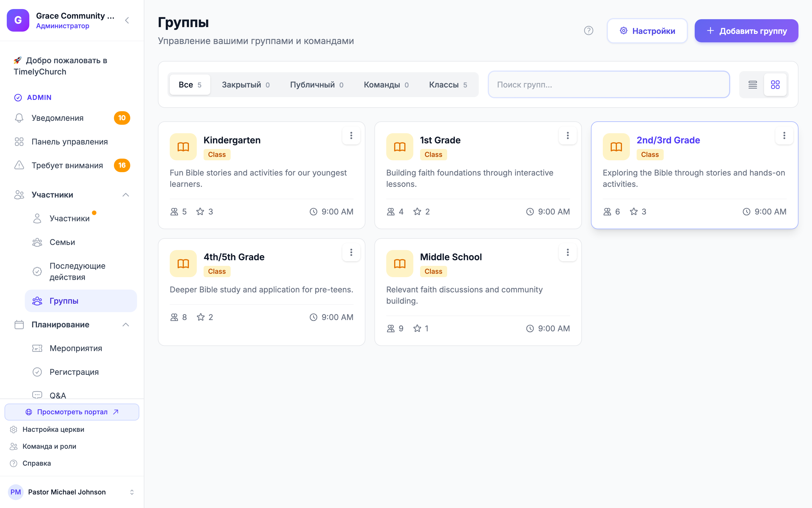The height and width of the screenshot is (508, 812).
Task: Open Kindergarten card options menu
Action: point(351,135)
